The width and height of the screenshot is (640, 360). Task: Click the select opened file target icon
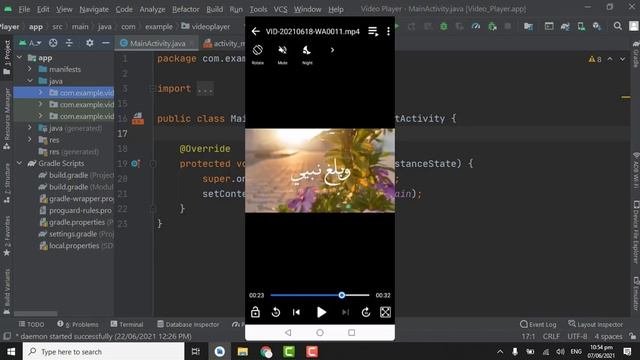point(53,43)
